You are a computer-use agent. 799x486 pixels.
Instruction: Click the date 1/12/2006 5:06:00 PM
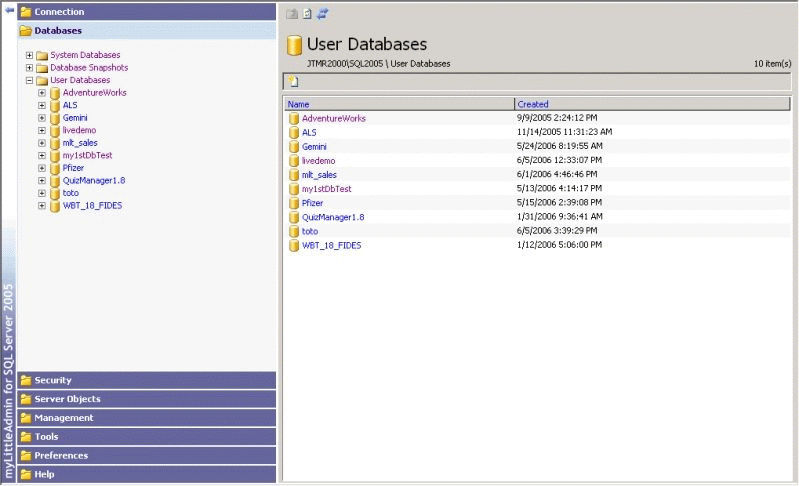pyautogui.click(x=560, y=245)
